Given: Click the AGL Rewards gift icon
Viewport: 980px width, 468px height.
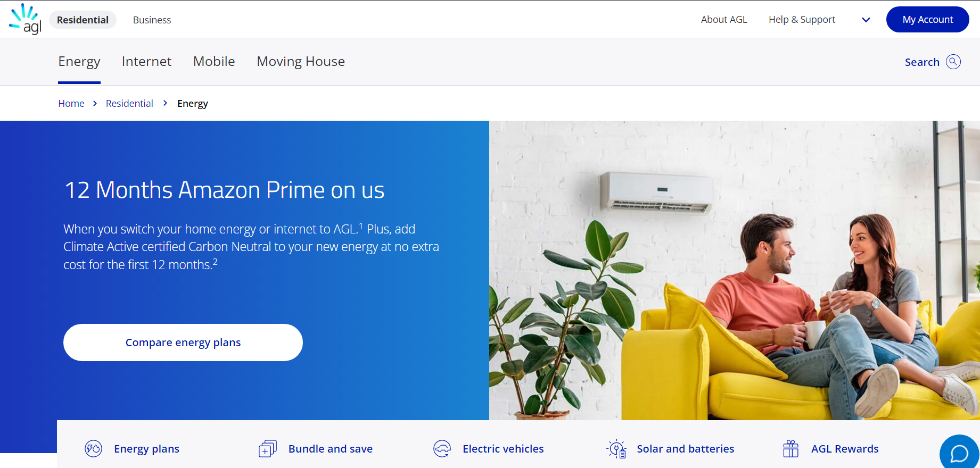Looking at the screenshot, I should pos(790,449).
